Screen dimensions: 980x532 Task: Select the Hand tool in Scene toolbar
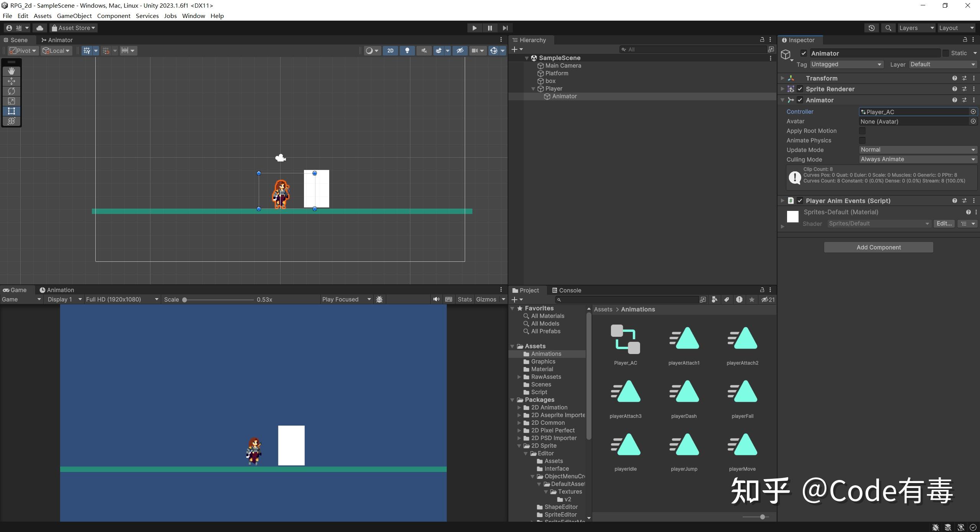pyautogui.click(x=11, y=71)
